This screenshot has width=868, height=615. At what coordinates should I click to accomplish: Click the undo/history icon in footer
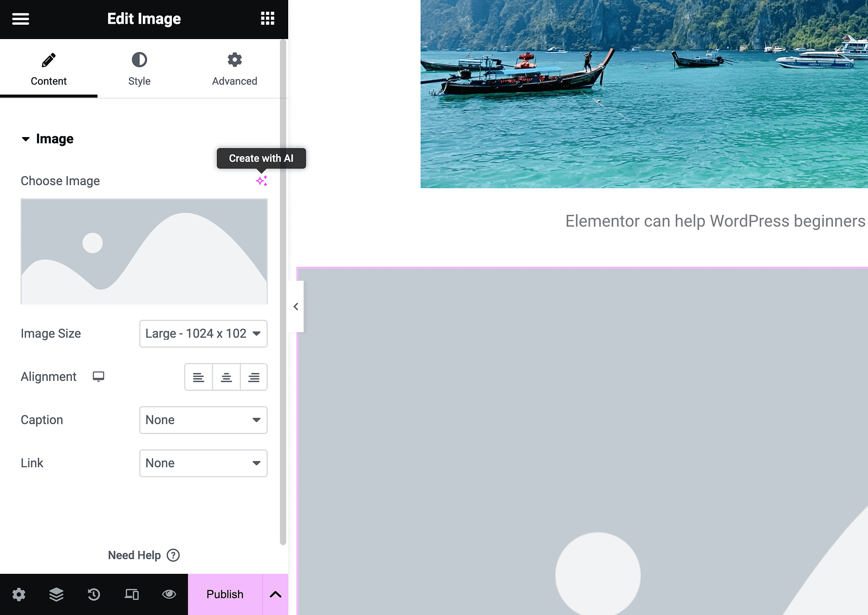pyautogui.click(x=94, y=594)
